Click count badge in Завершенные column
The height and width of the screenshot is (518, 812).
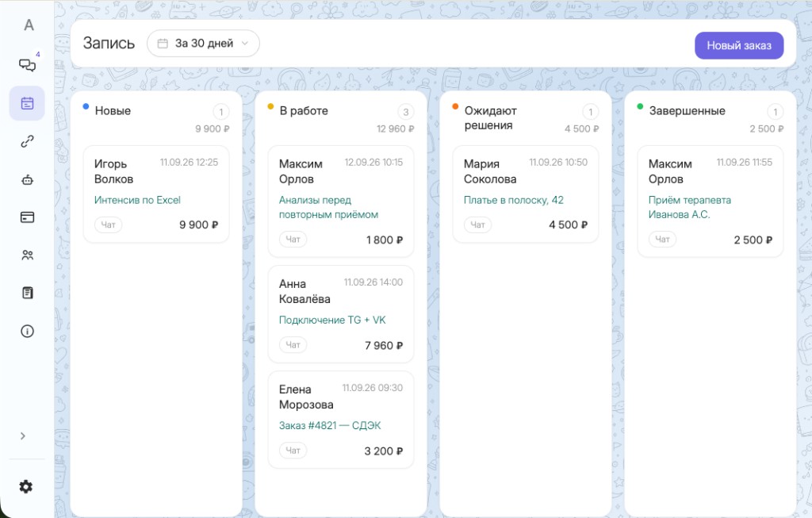coord(776,112)
